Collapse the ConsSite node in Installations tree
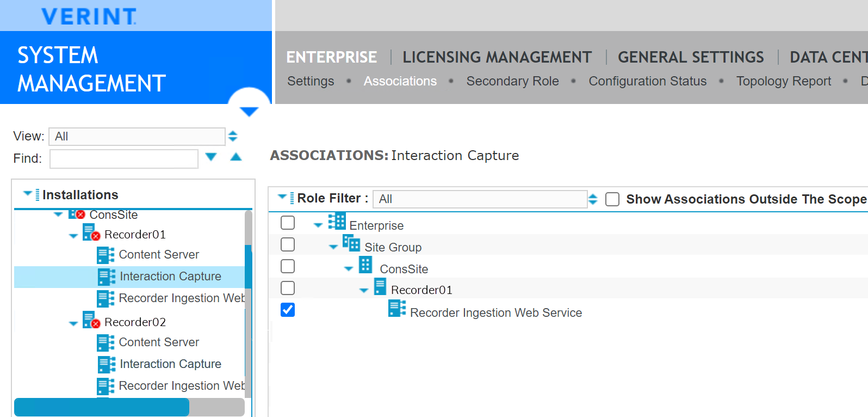Image resolution: width=868 pixels, height=417 pixels. [58, 214]
